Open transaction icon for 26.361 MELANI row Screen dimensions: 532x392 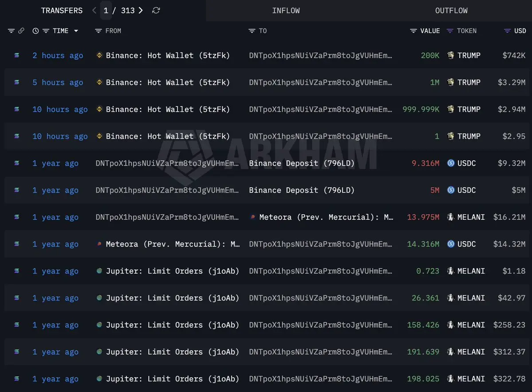[16, 298]
